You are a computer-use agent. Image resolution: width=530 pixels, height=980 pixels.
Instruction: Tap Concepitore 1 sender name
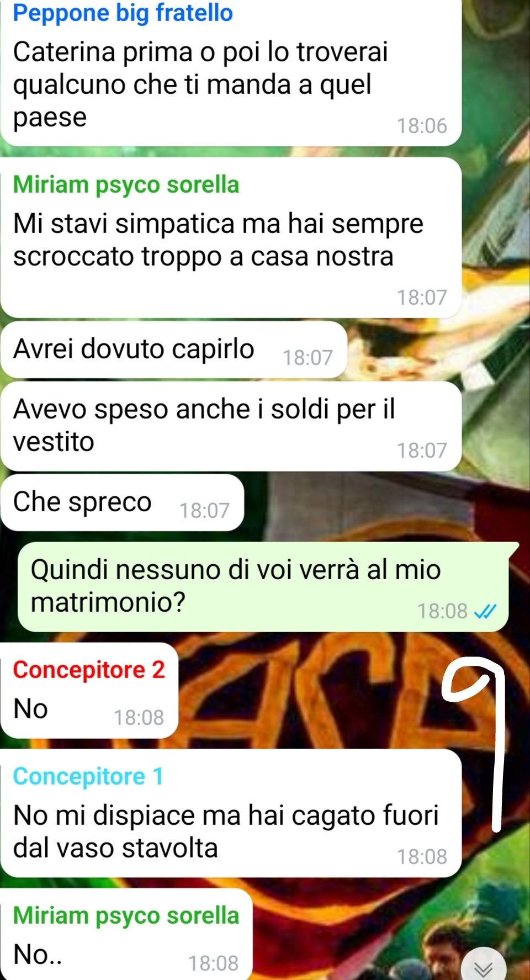pos(88,776)
